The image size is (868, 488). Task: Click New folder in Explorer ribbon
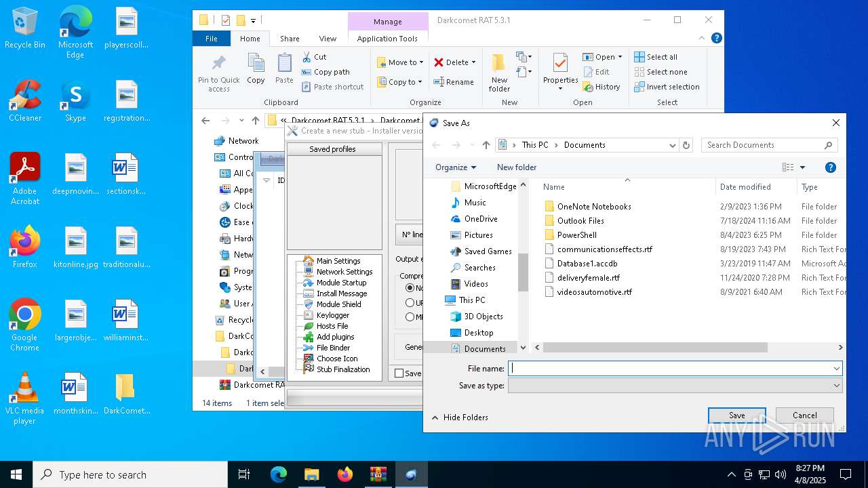499,73
